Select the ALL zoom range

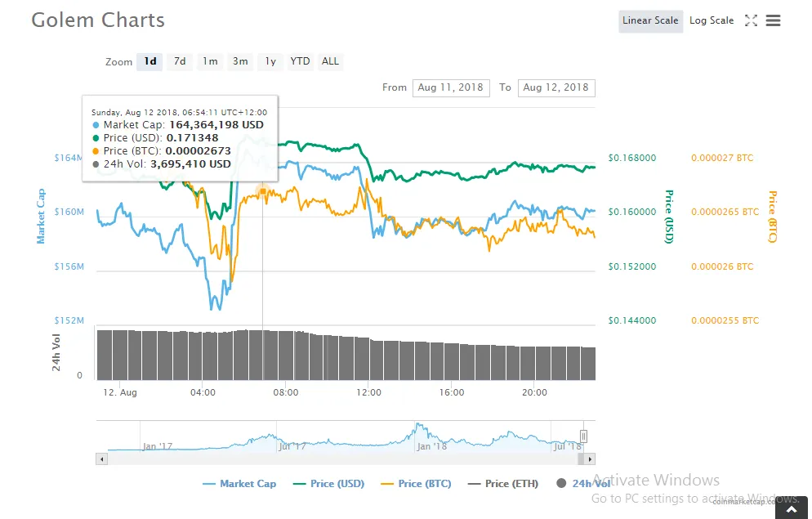click(330, 61)
